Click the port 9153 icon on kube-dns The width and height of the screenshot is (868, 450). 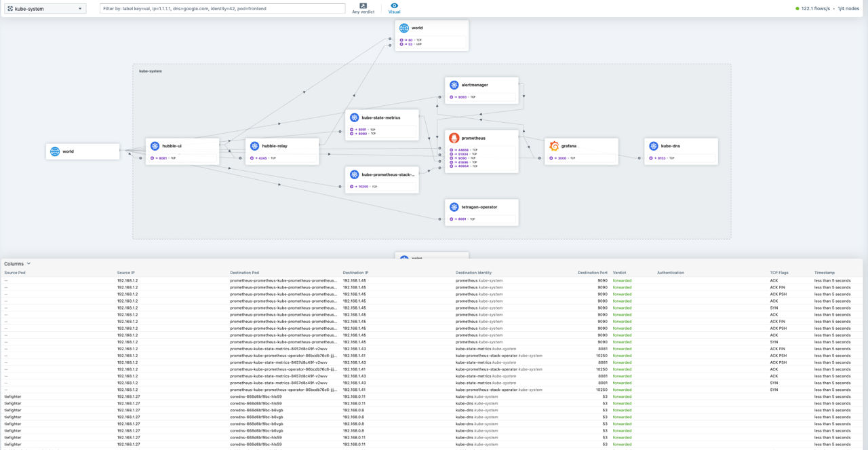coord(652,158)
